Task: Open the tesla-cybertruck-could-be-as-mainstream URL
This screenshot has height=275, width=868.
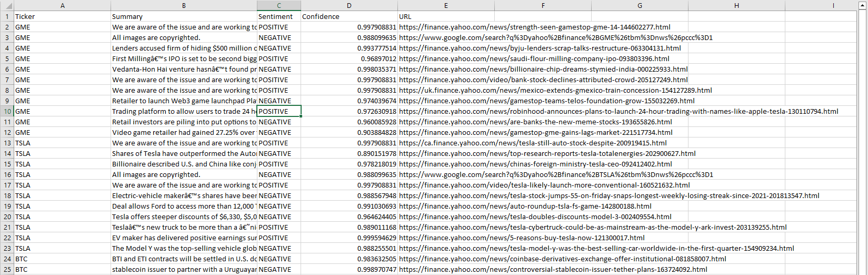Action: [x=593, y=227]
